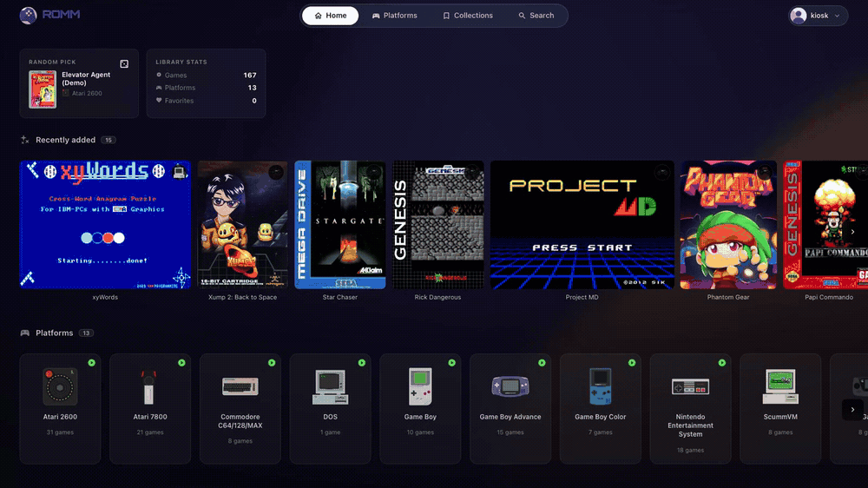
Task: Click green play badge on Game Boy Color card
Action: 632,363
